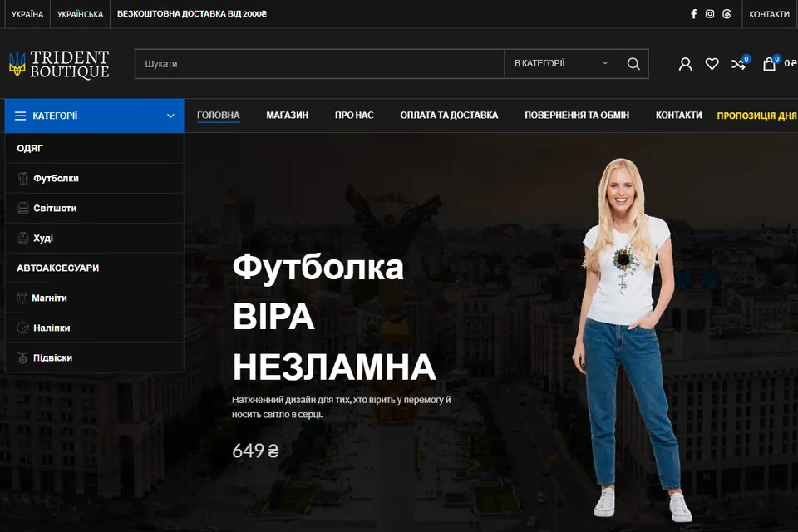Click the sweatshirt icon next to Світшоти
798x532 pixels.
tap(23, 208)
